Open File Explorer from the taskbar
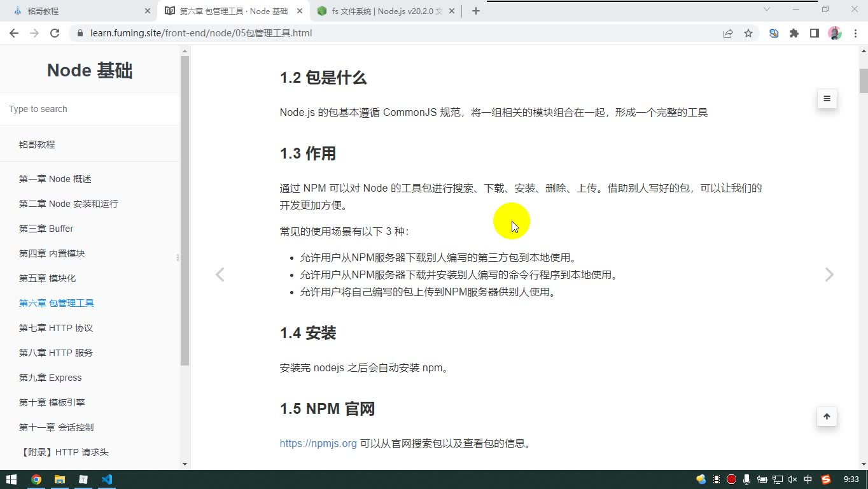 tap(59, 479)
